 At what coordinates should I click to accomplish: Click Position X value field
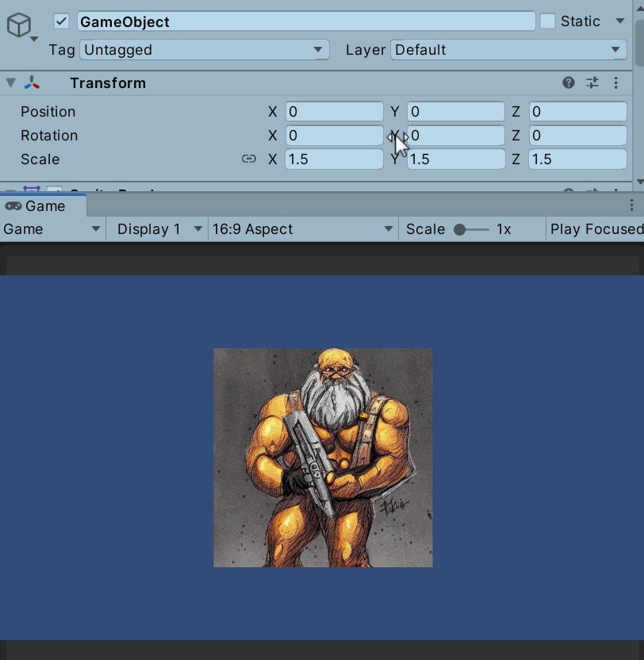click(x=334, y=112)
